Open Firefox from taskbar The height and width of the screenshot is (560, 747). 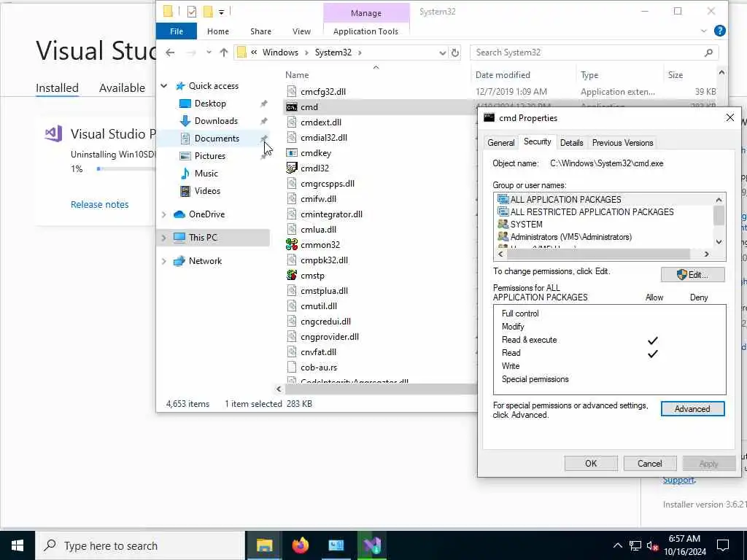300,545
